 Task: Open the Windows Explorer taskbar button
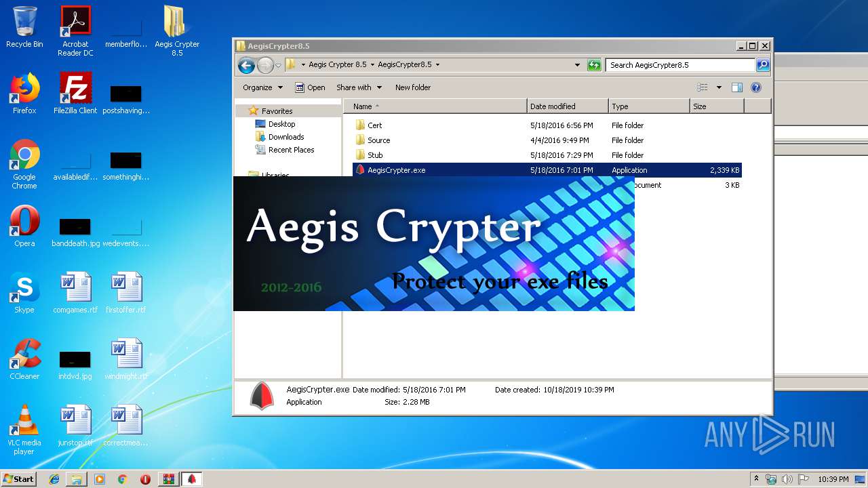pos(77,479)
